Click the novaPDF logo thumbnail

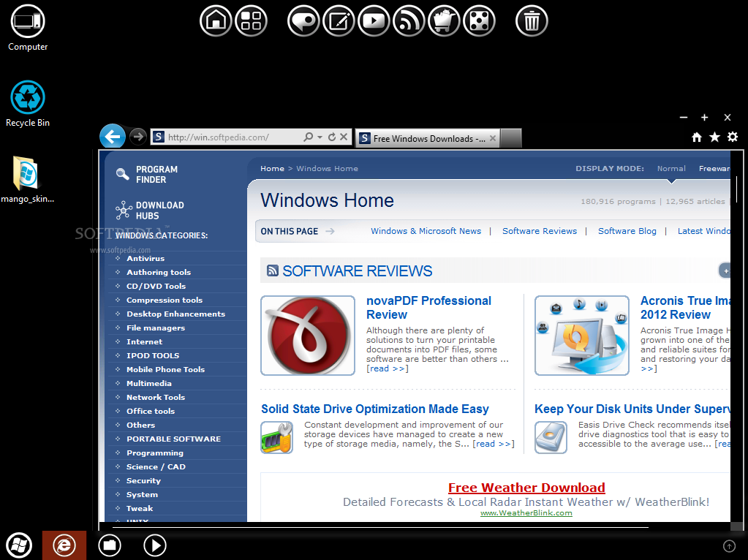point(308,336)
